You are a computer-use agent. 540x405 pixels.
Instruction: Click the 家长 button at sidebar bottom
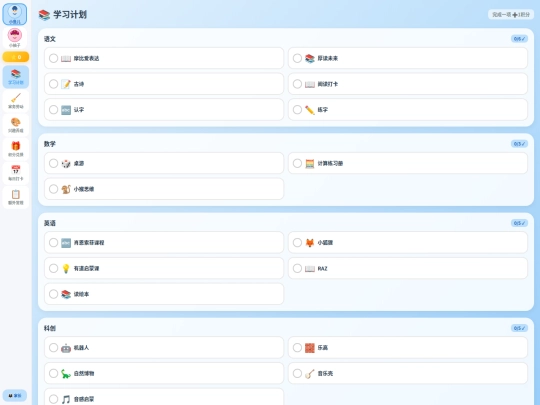tap(14, 396)
